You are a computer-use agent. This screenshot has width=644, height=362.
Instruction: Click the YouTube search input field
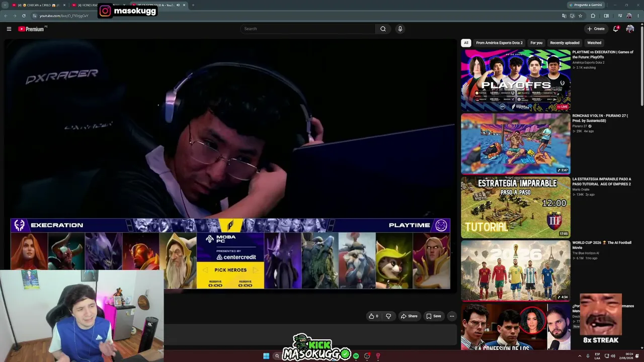[307, 29]
